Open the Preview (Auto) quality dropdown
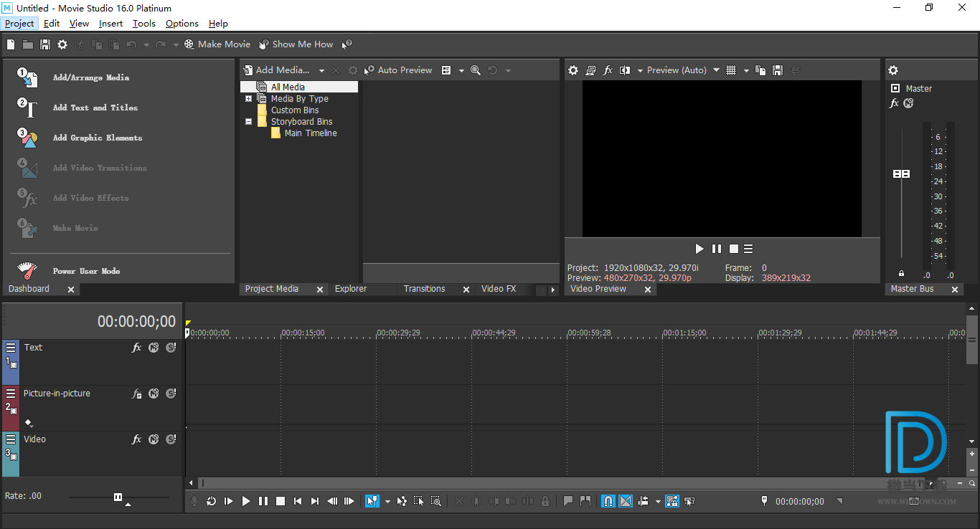980x529 pixels. [x=715, y=70]
